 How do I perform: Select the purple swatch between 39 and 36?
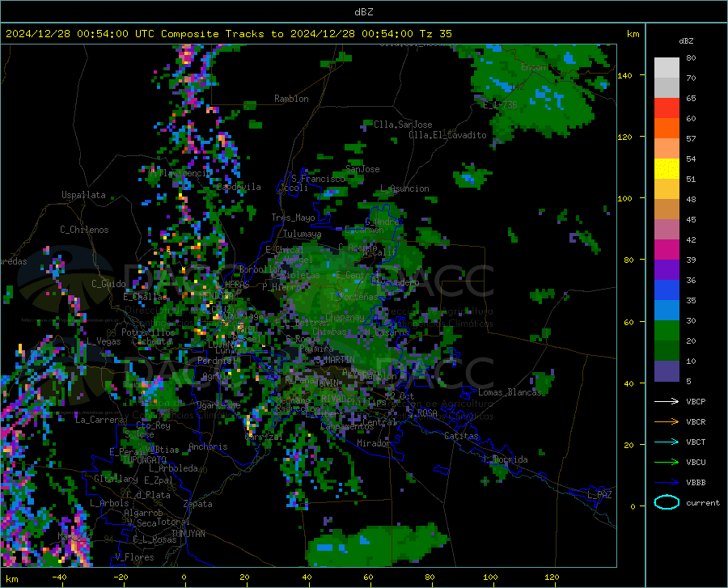pos(667,270)
